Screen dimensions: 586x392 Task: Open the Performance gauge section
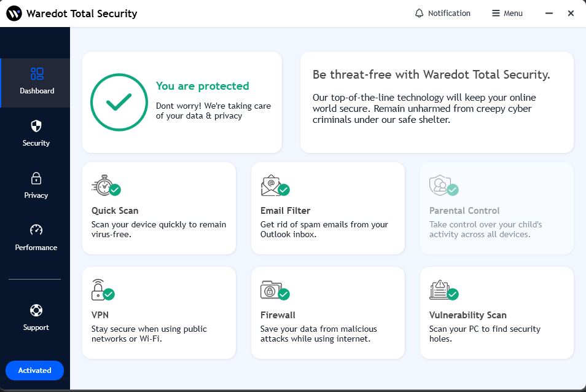coord(36,238)
